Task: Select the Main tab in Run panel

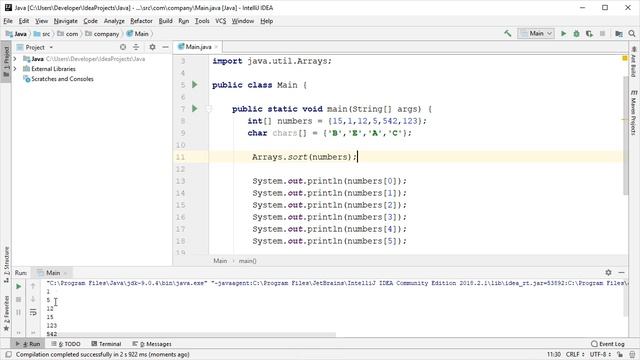Action: [53, 272]
